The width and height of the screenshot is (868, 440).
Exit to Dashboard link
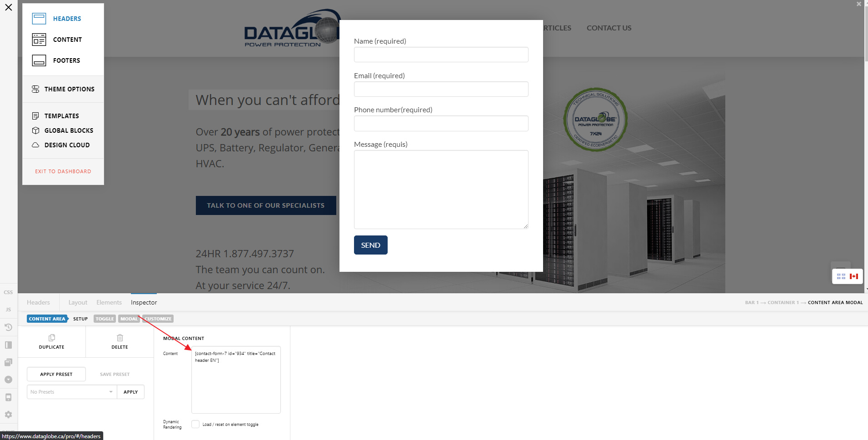click(x=63, y=171)
